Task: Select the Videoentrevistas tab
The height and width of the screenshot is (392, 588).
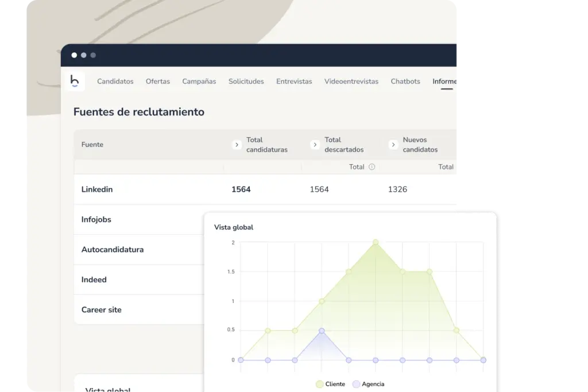Action: pos(351,81)
